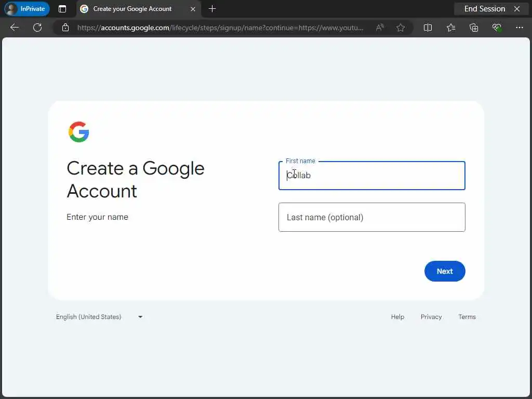Click the 'Create a Google Account' heading
The height and width of the screenshot is (399, 532).
(x=136, y=179)
